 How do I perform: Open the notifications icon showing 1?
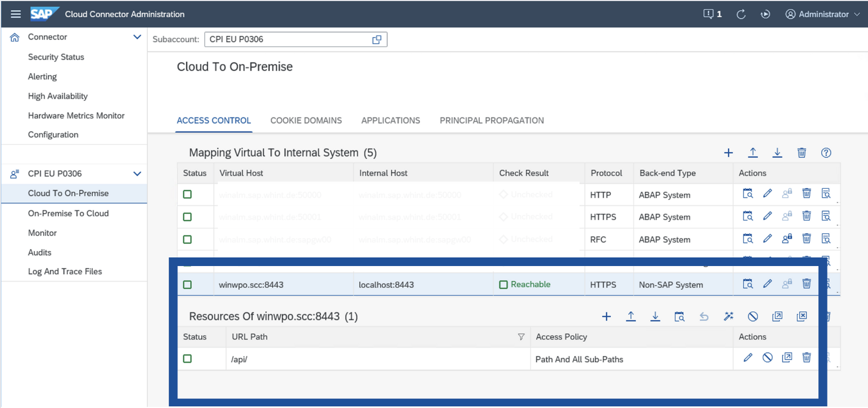tap(712, 14)
